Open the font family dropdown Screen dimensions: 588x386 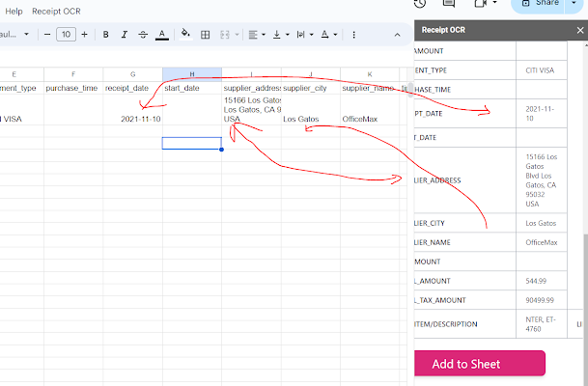point(14,35)
